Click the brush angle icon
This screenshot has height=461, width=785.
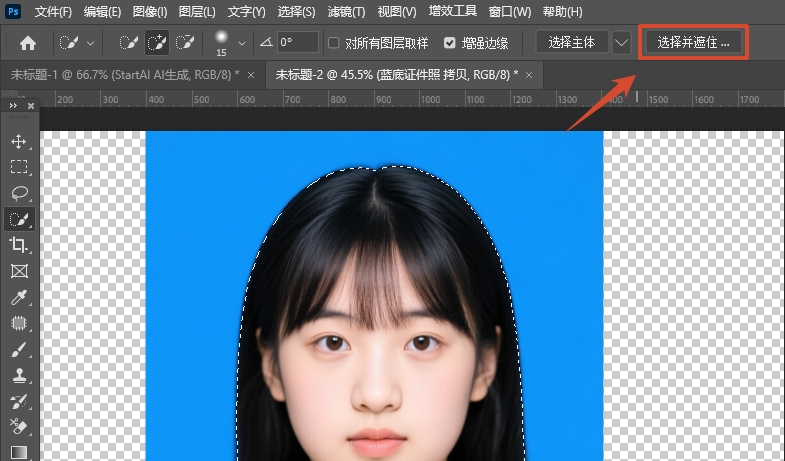266,43
